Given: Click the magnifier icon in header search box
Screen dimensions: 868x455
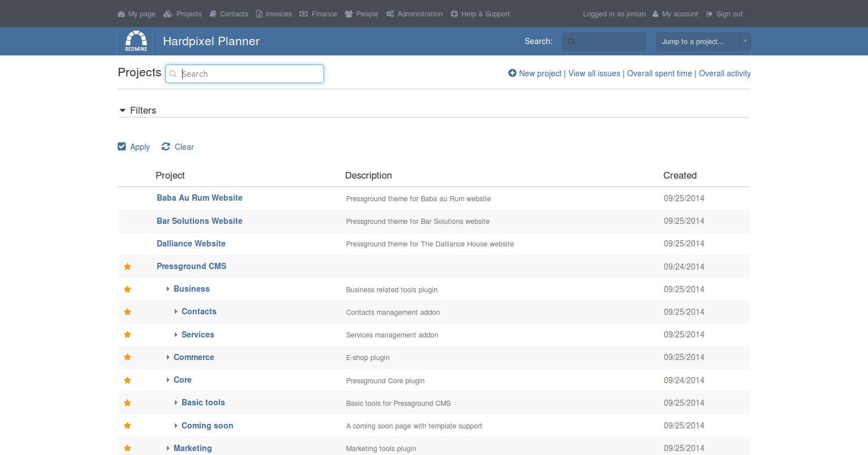Looking at the screenshot, I should click(x=571, y=41).
